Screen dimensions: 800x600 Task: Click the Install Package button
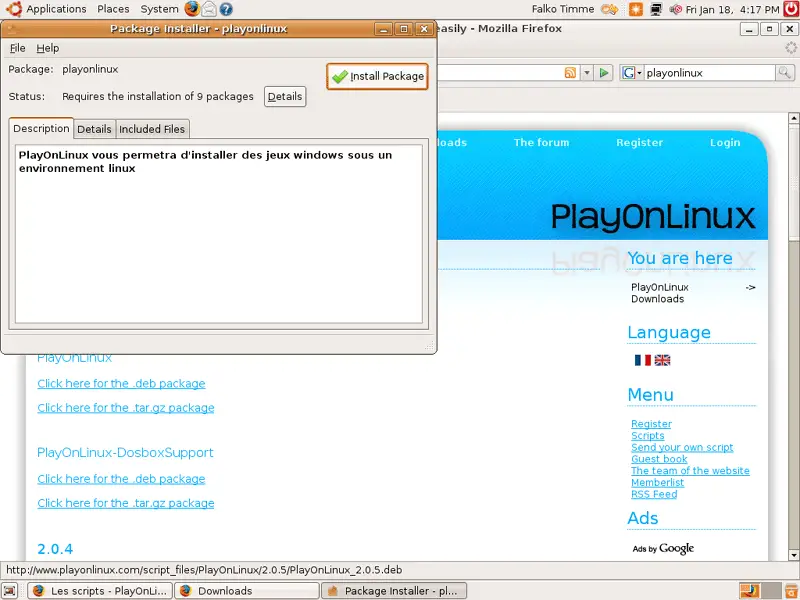378,77
